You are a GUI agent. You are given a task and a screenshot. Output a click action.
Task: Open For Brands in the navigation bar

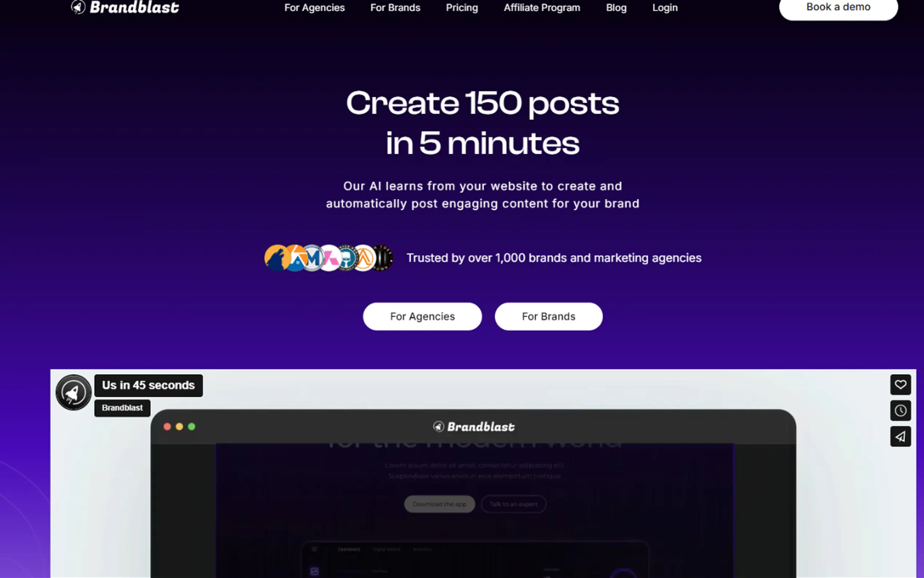395,8
